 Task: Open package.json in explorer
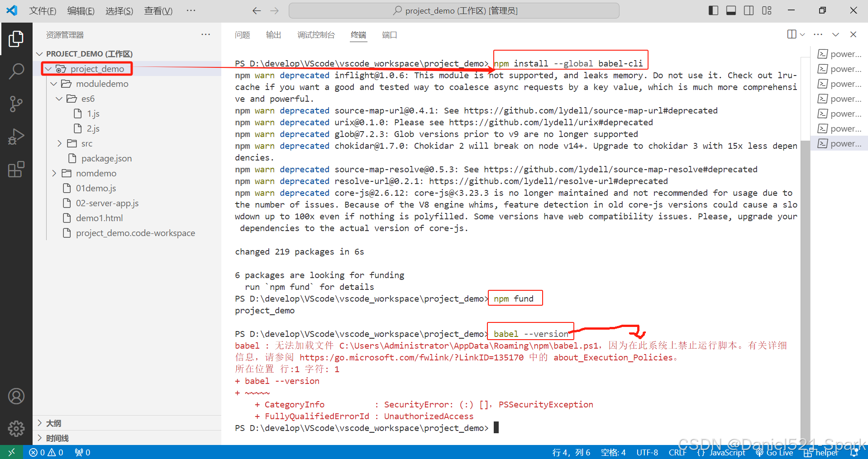pos(127,158)
